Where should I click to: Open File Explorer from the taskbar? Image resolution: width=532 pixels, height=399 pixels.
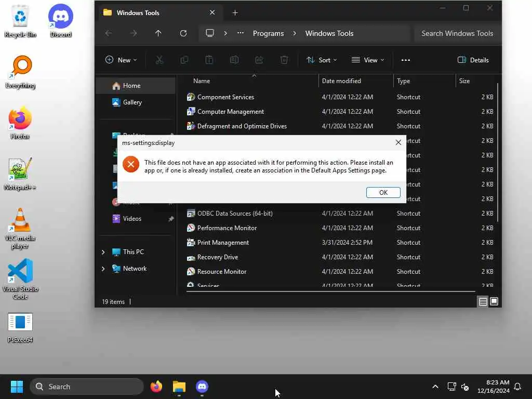pyautogui.click(x=179, y=387)
